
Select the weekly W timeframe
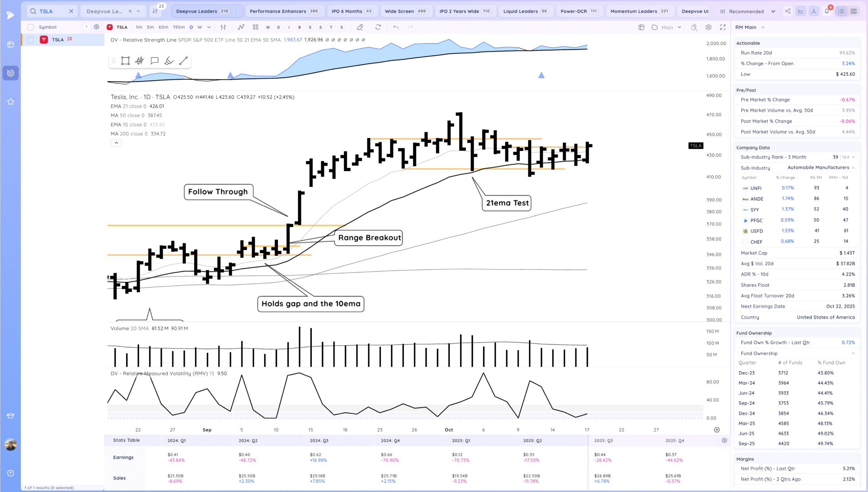[x=200, y=27]
